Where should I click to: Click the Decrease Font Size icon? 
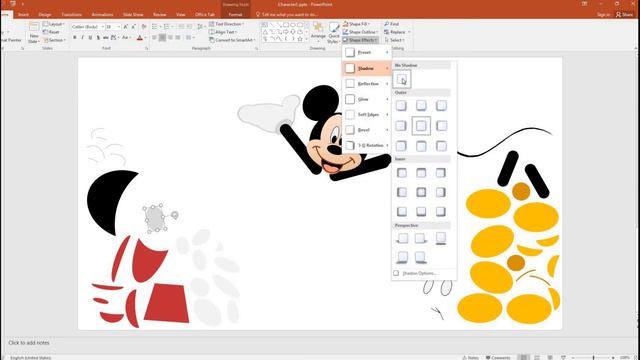tap(134, 27)
